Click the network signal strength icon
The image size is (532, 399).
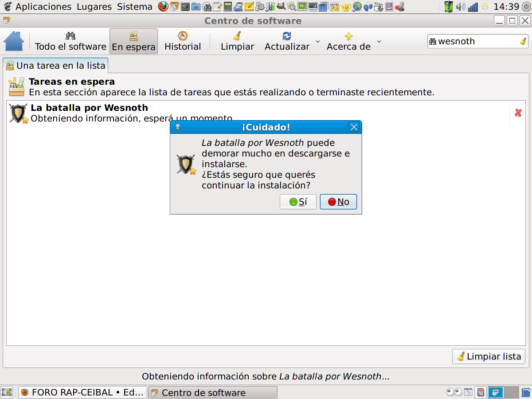[473, 7]
